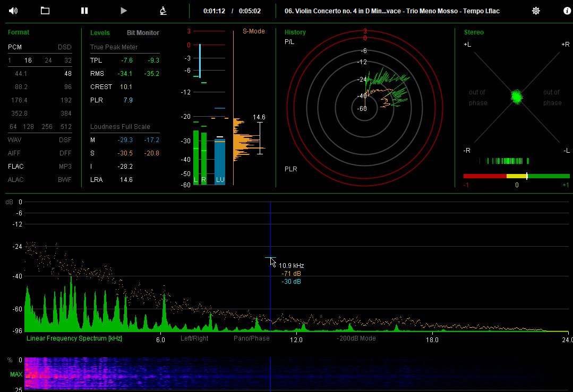This screenshot has width=573, height=392.
Task: Enable the Pano/Phase spectrum view
Action: [x=251, y=338]
